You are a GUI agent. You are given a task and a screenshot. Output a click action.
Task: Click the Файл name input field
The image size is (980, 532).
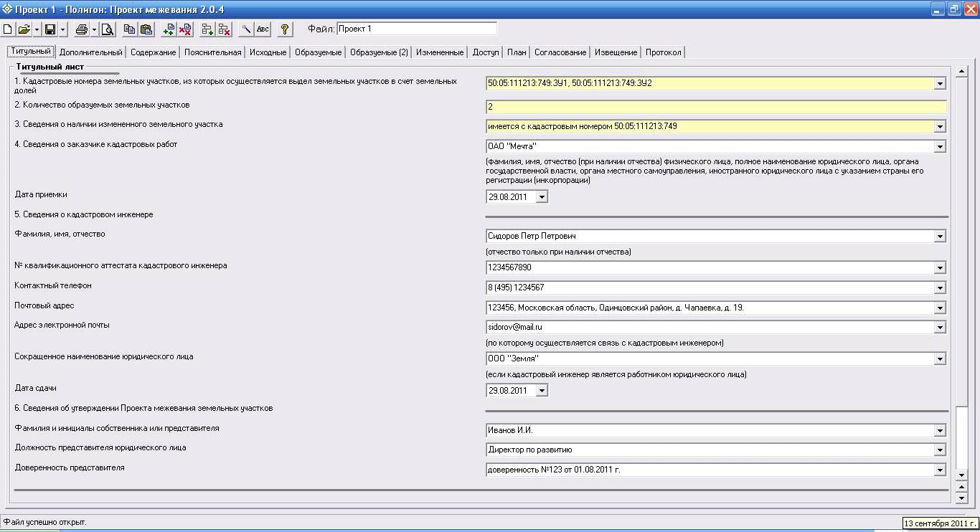(416, 29)
